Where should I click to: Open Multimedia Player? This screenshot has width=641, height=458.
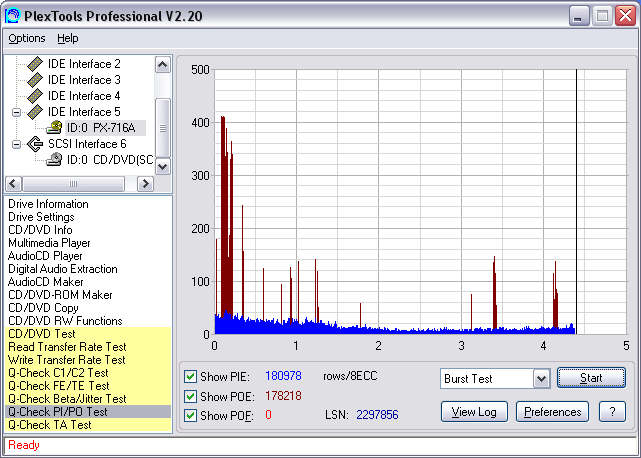49,243
